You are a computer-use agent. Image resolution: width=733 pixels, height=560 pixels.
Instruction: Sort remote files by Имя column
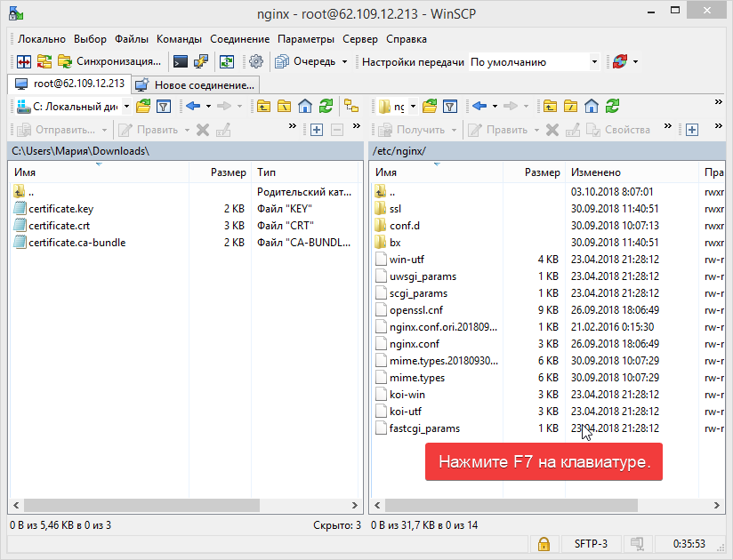[x=436, y=172]
